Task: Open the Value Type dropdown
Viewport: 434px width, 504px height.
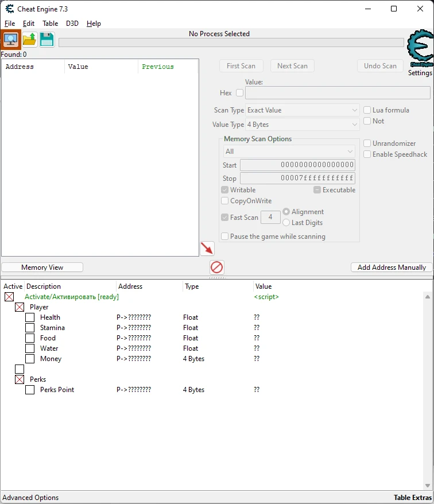Action: pos(302,125)
